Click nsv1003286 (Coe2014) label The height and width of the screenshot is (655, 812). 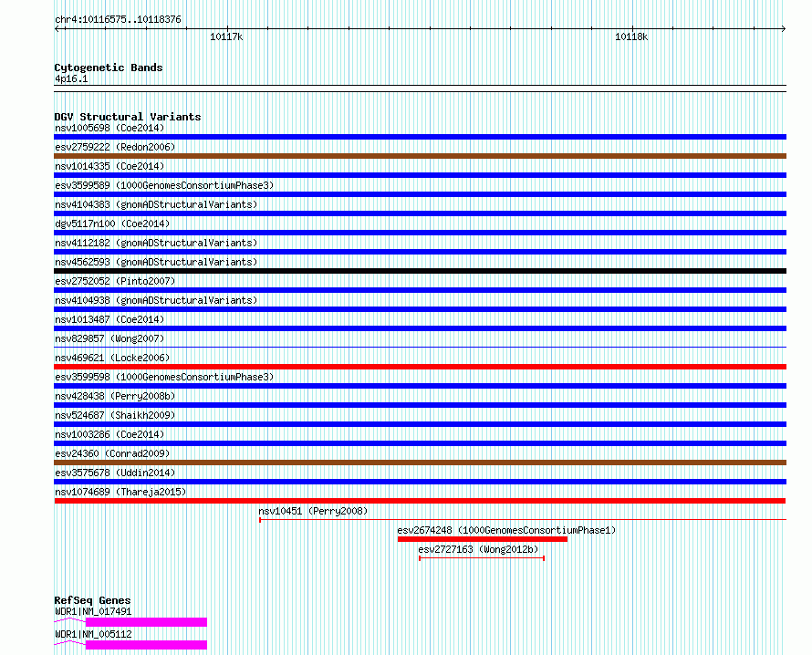[109, 434]
